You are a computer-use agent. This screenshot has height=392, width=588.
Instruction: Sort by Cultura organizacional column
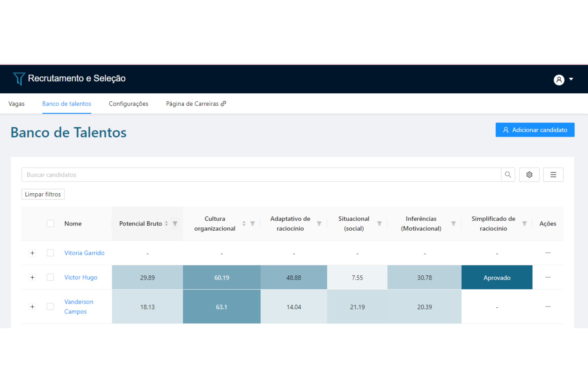click(x=244, y=223)
